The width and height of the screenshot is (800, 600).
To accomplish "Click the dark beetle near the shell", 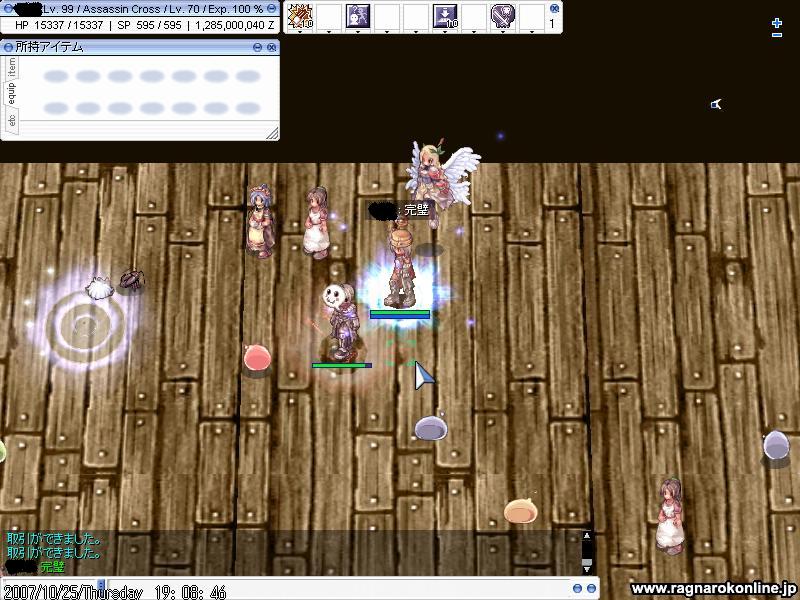I will tap(132, 280).
